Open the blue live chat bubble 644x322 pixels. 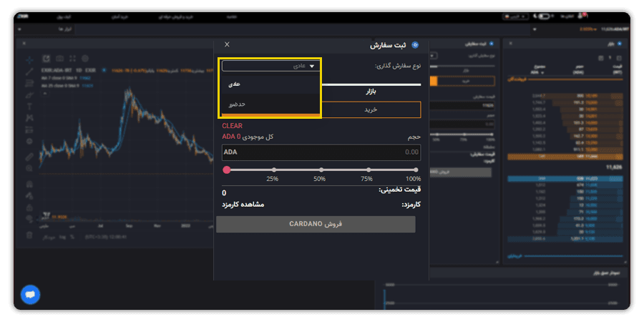[30, 295]
